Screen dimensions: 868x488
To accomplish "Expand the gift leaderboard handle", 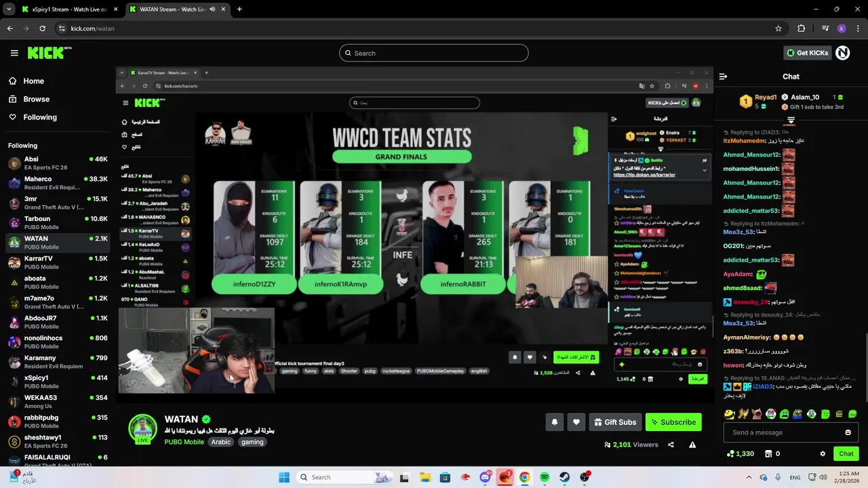I will point(791,120).
